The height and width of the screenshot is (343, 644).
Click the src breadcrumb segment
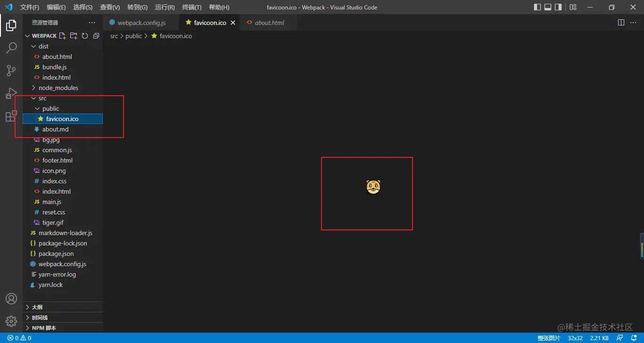(114, 36)
